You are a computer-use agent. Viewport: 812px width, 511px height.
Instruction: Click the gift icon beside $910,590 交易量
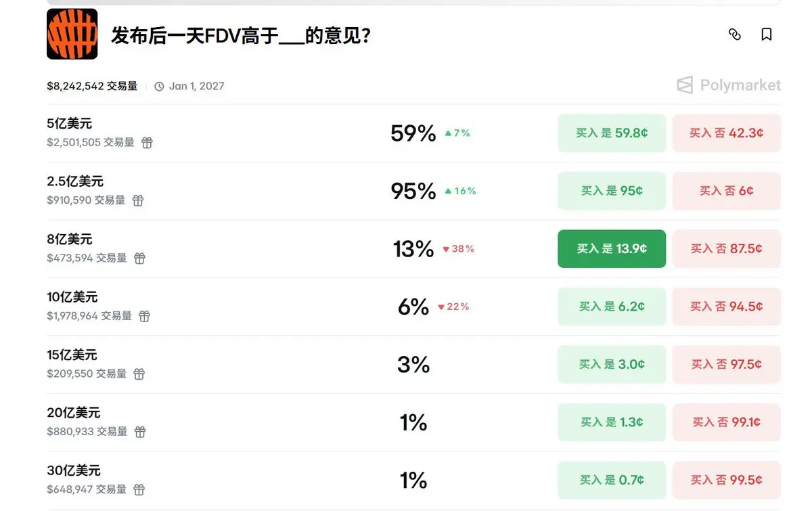tap(138, 200)
